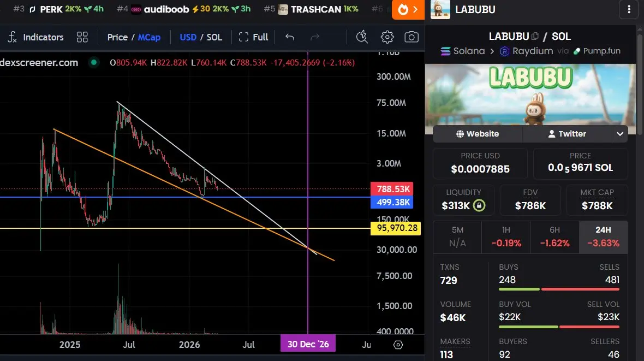The height and width of the screenshot is (361, 644).
Task: Select USD as chart currency
Action: click(x=188, y=37)
